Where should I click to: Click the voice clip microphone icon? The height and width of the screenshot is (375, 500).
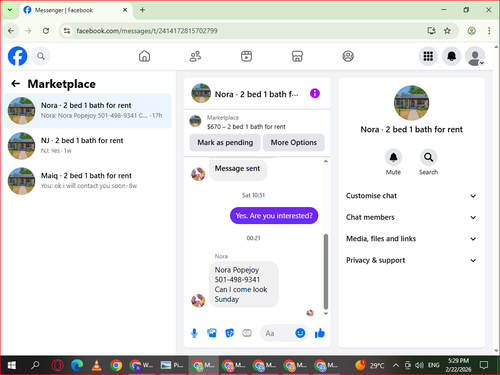click(x=194, y=333)
